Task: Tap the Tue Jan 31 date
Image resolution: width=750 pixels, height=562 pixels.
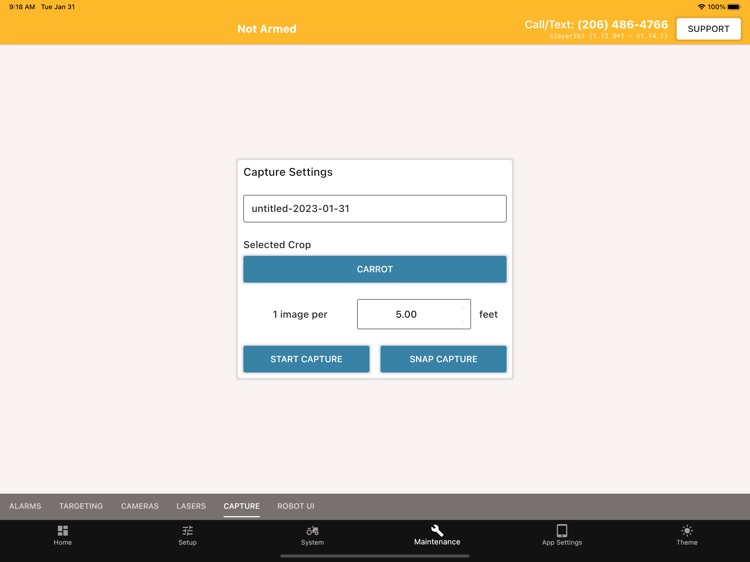Action: point(58,7)
